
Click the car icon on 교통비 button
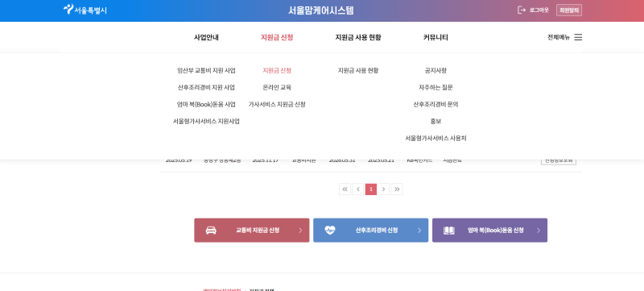point(211,231)
